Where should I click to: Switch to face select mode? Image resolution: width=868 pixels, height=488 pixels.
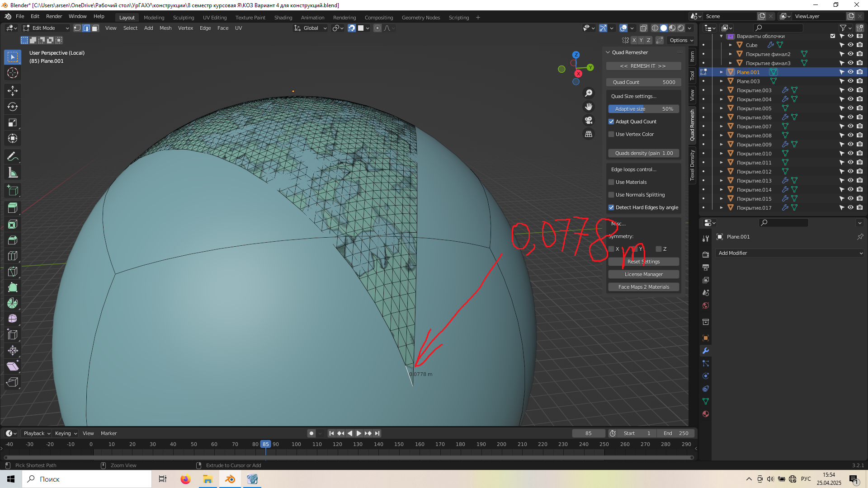tap(95, 28)
